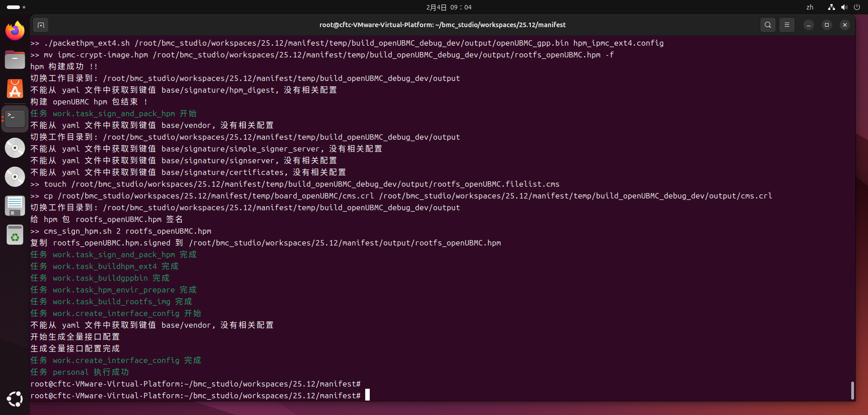This screenshot has height=415, width=868.
Task: Show applications with Ubuntu logo button
Action: tap(15, 399)
